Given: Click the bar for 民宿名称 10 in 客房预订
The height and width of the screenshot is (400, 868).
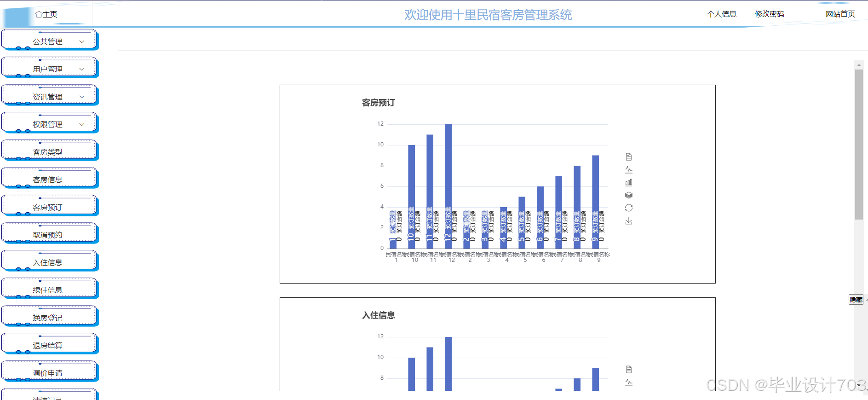Looking at the screenshot, I should pyautogui.click(x=411, y=197).
